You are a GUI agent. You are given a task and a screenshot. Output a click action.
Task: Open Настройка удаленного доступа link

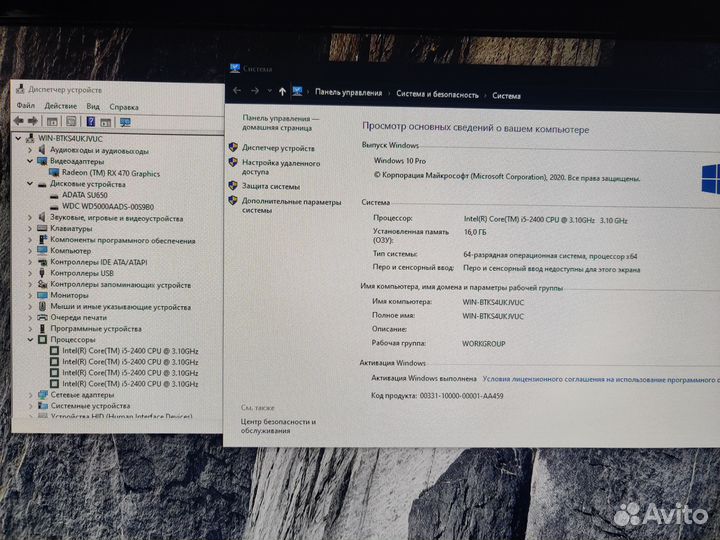pyautogui.click(x=281, y=168)
